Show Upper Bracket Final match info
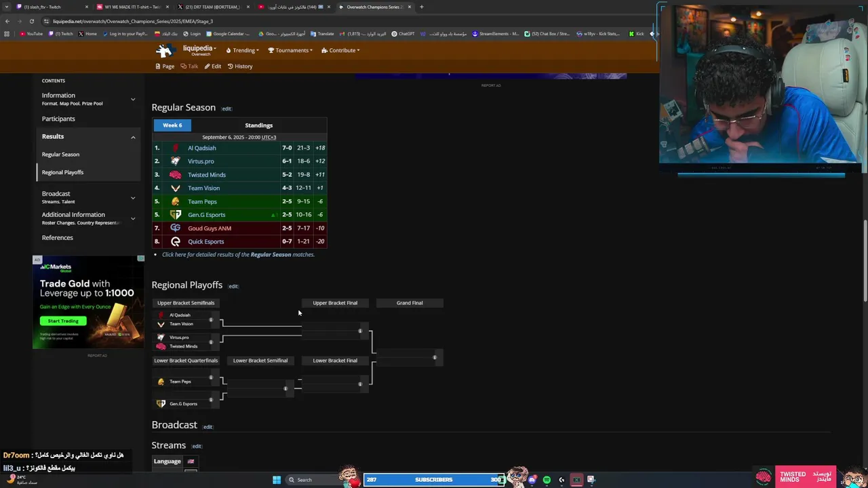Screen dimensions: 868x488 click(x=360, y=331)
